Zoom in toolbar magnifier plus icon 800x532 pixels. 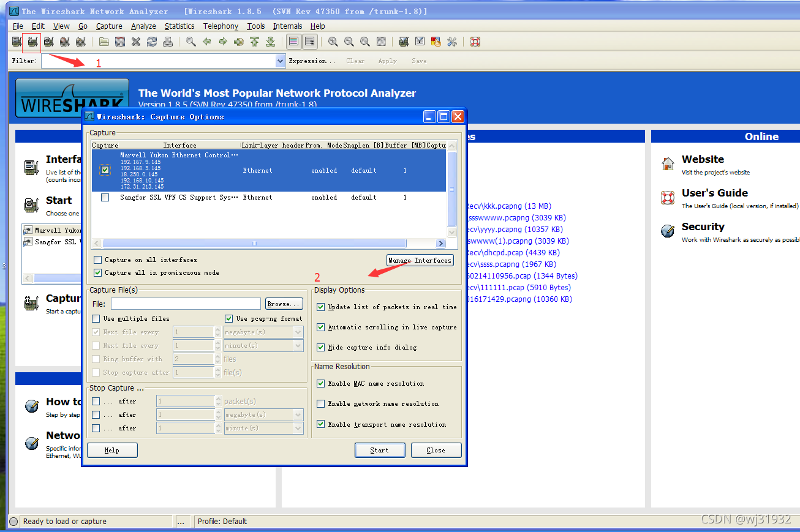(x=333, y=42)
